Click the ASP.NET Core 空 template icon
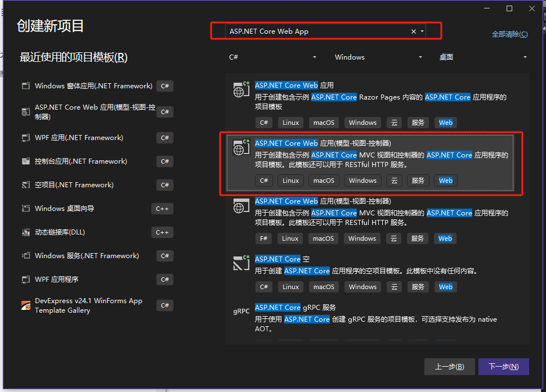 point(241,263)
